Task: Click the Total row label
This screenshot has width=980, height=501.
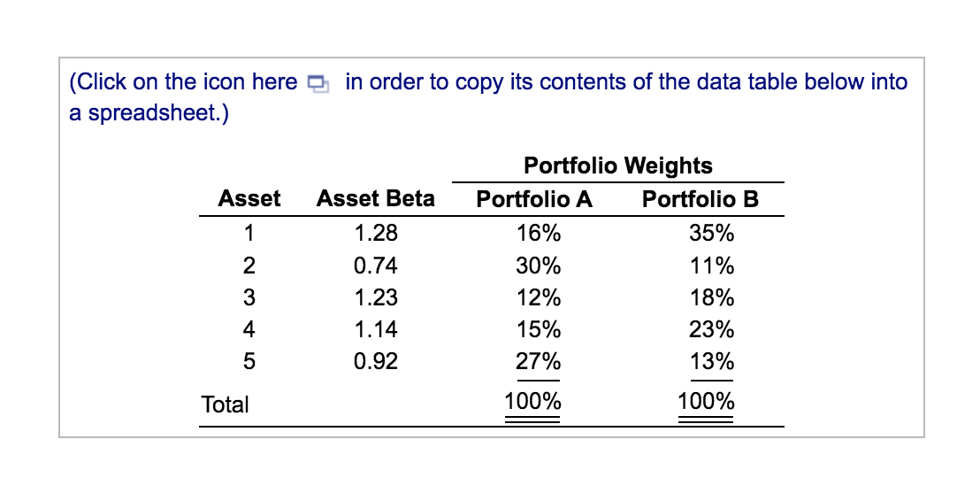Action: (x=225, y=405)
